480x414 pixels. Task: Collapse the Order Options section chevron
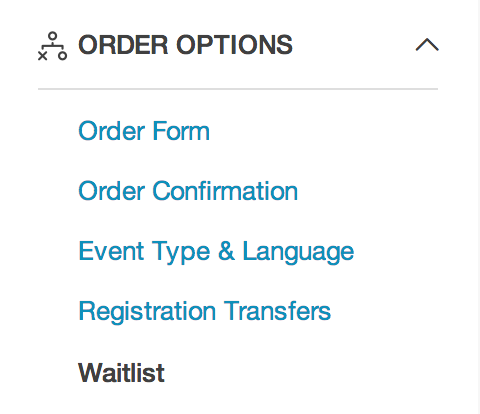tap(427, 45)
